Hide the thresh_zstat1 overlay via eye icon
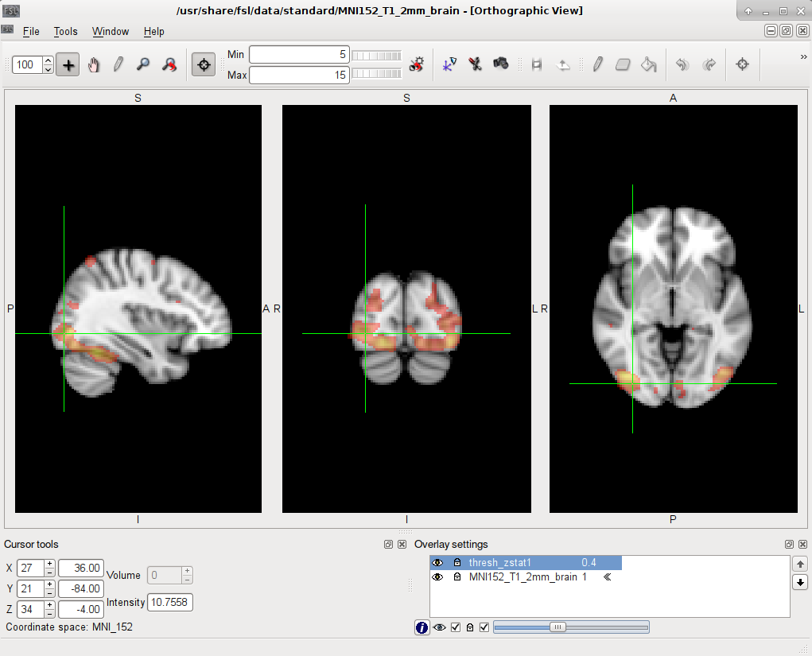The height and width of the screenshot is (656, 812). (437, 563)
